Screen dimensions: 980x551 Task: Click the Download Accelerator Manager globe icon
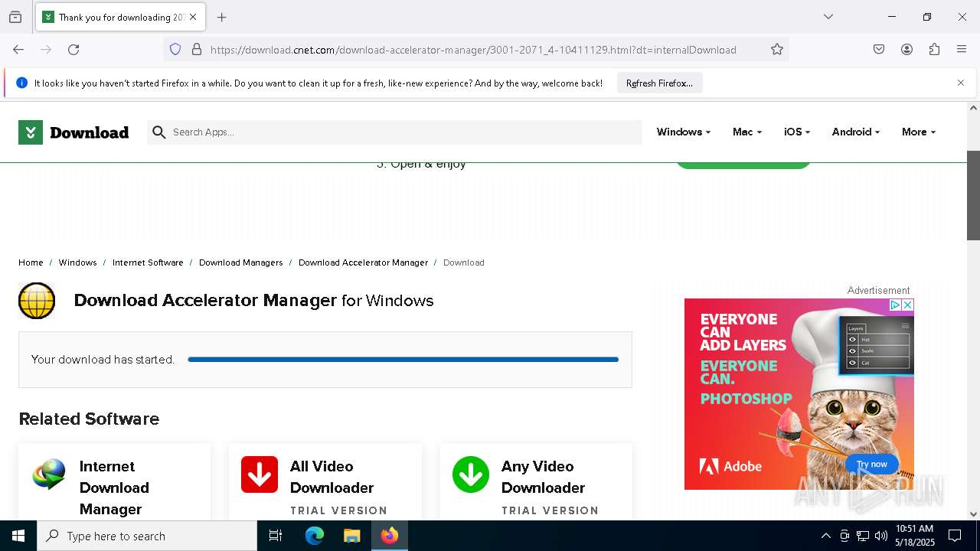[x=37, y=301]
